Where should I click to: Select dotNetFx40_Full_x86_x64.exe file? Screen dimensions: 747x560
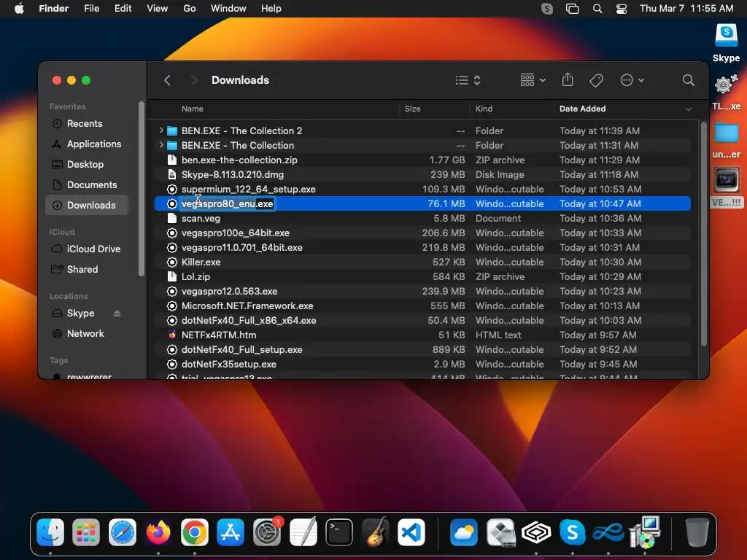pos(422,321)
